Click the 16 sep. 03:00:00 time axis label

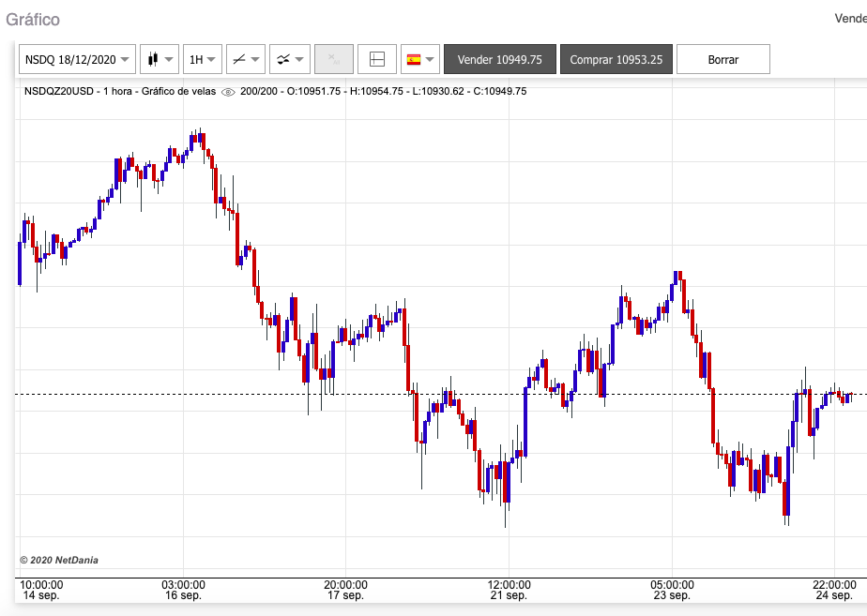[x=183, y=590]
